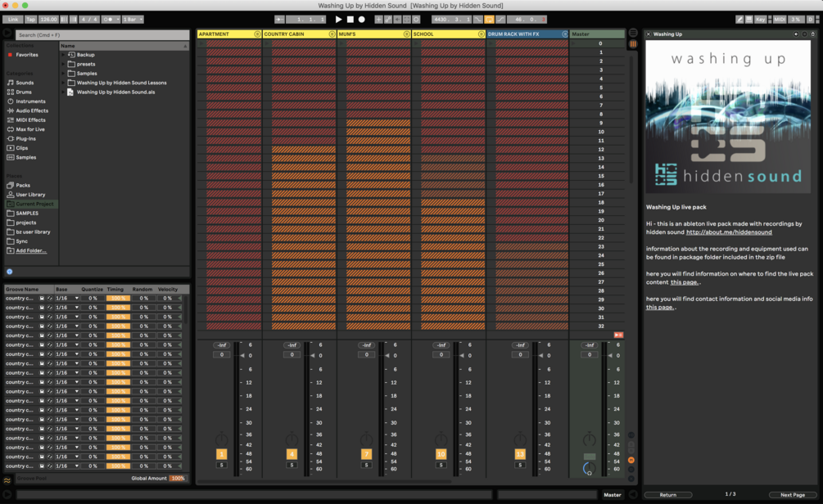Open the 1 Bar quantization dropdown
Image resolution: width=823 pixels, height=504 pixels.
coord(133,20)
